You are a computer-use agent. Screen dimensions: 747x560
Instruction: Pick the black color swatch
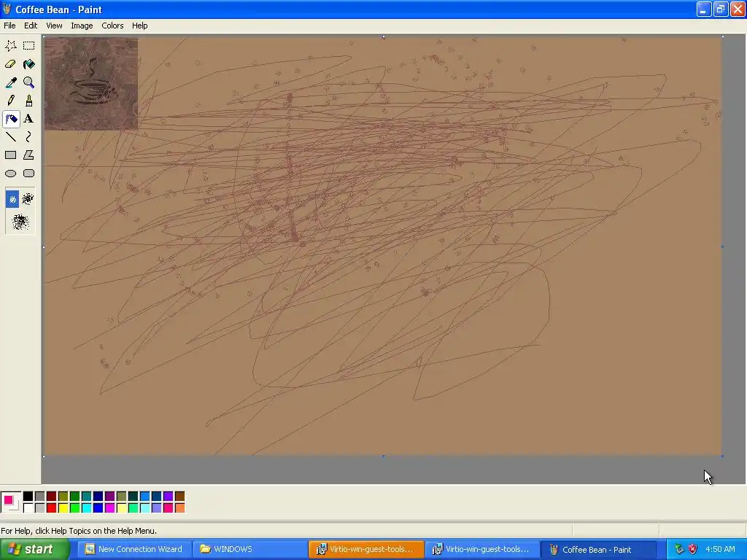[28, 496]
